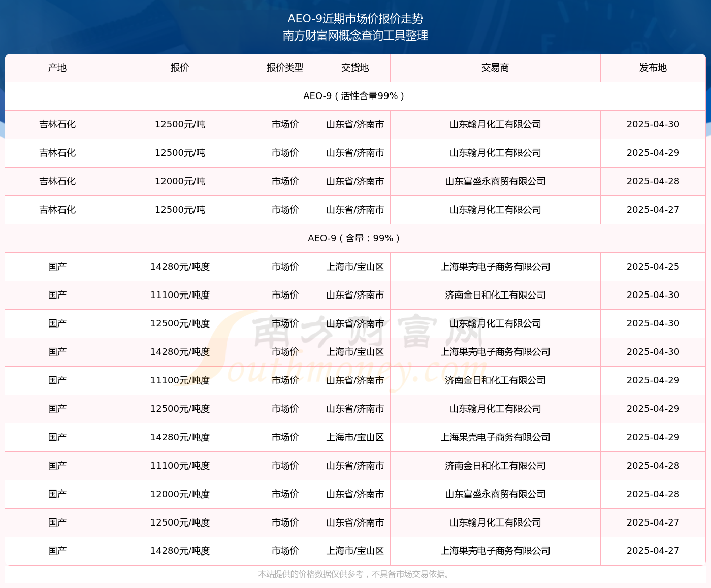Click 12500元/吨度 in 国产 2025-04-27 row
Screen dimensions: 711x588
[180, 522]
